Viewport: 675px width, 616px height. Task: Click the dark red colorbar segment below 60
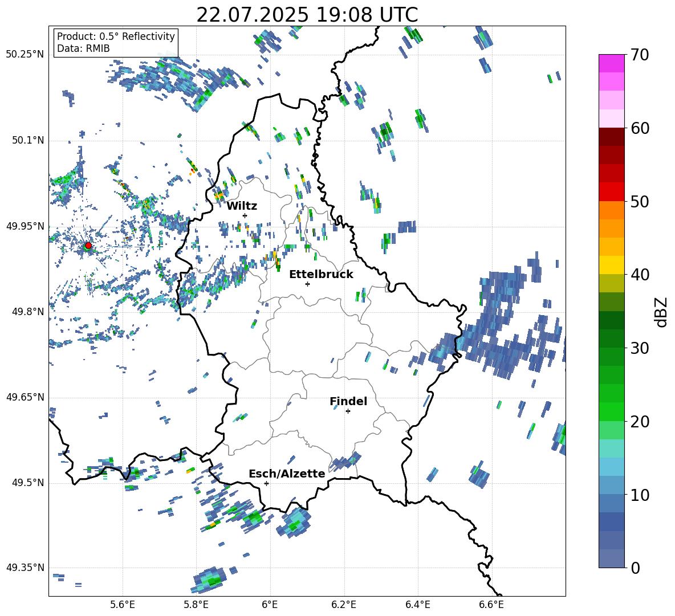coord(611,137)
